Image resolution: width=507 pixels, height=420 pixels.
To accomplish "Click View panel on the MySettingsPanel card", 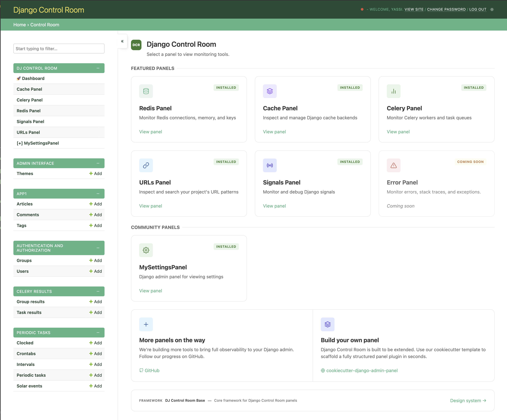I will 151,291.
